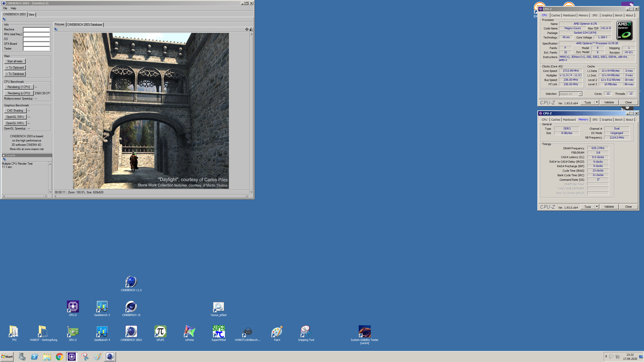Open the HWBOT - Verknüpfung folder shortcut

[x=43, y=333]
